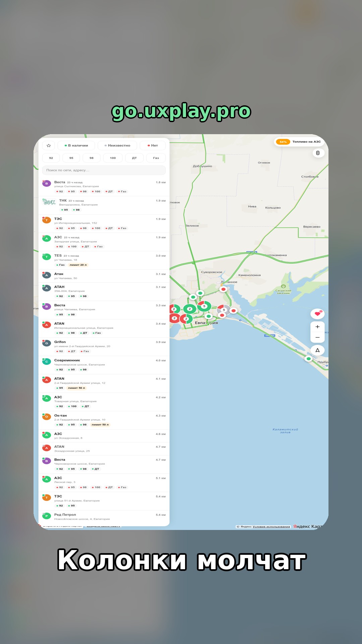Select Веста icon on улица Чапаева
Viewport: 362px width, 644px height.
(x=46, y=307)
